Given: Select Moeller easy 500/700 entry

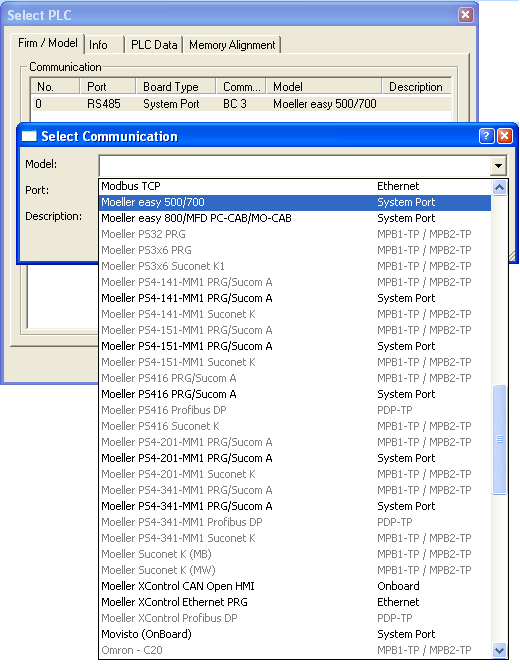Looking at the screenshot, I should 295,202.
